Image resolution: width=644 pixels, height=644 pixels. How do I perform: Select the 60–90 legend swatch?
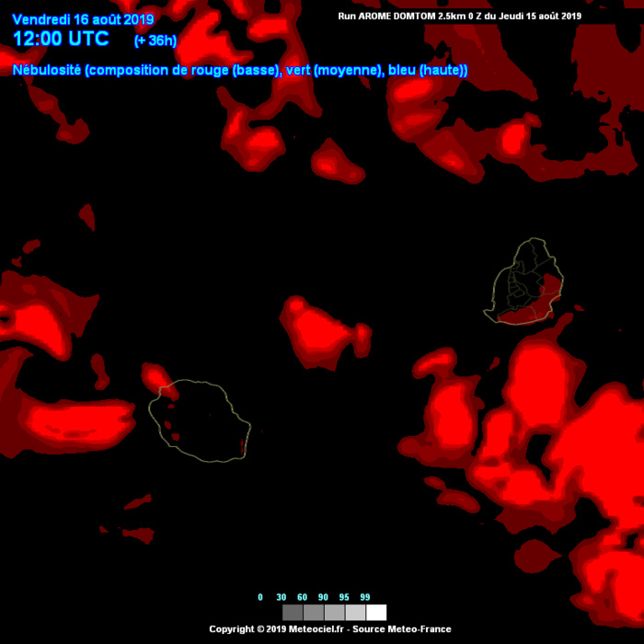click(335, 613)
